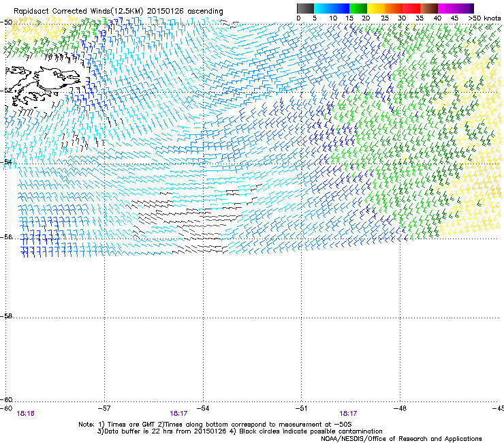Select the green 15-20 knots legend swatch
Screen dimensions: 504x443
(358, 8)
